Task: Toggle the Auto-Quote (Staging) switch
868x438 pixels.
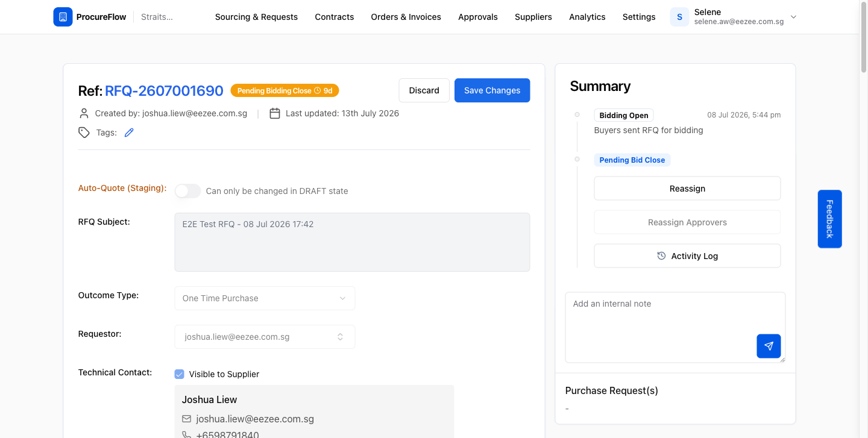Action: (187, 191)
